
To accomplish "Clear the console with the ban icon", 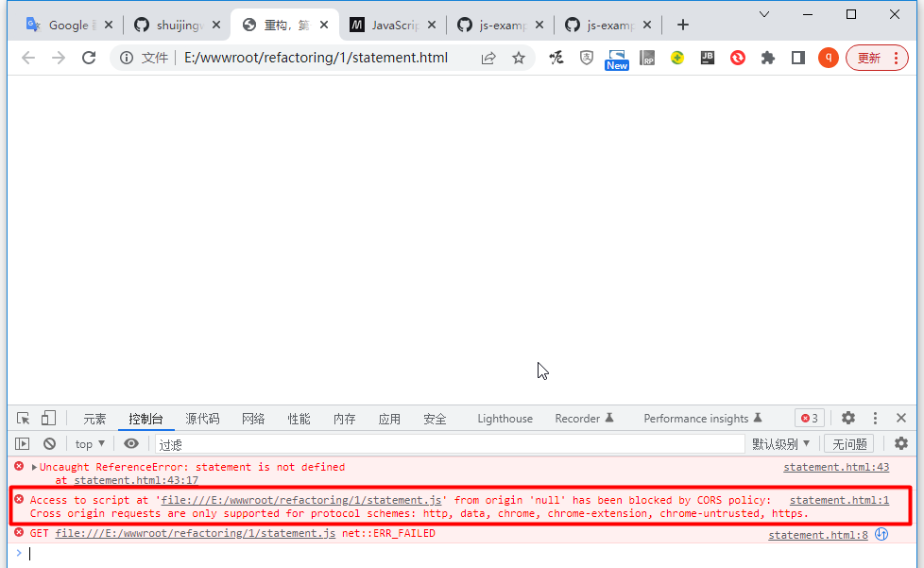I will pyautogui.click(x=49, y=443).
